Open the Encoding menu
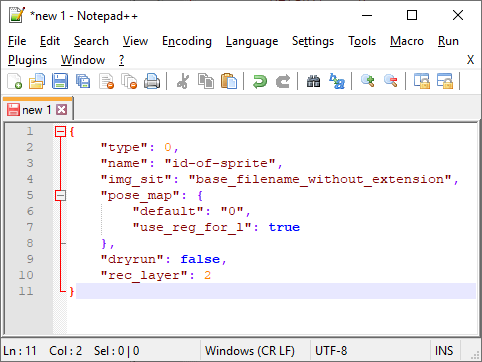482x362 pixels. (187, 41)
